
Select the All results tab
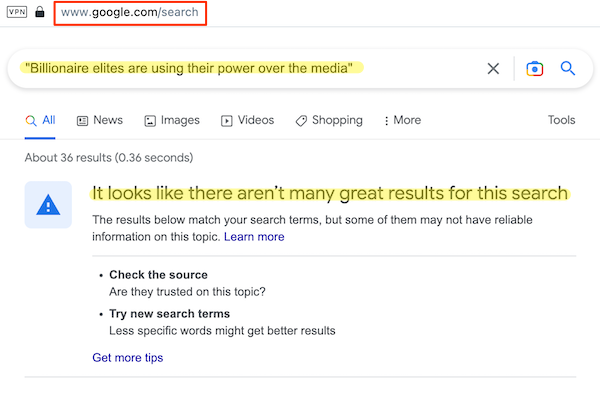[x=40, y=121]
